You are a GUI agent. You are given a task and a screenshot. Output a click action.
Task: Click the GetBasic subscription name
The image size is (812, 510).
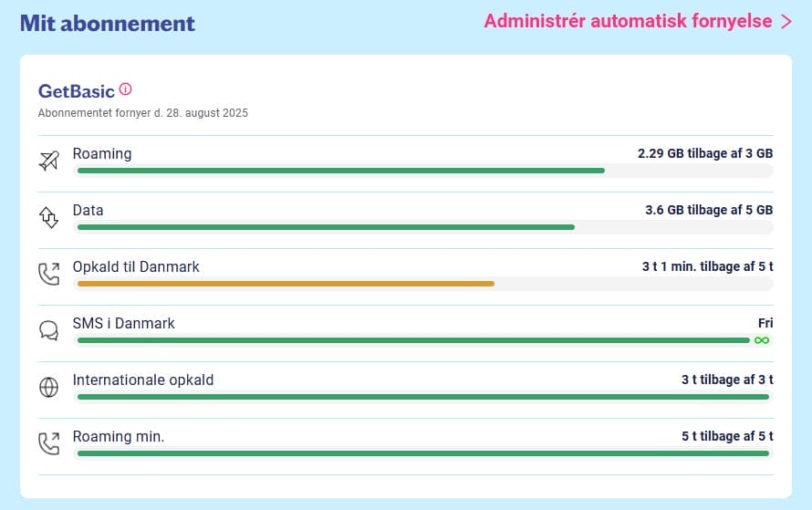(x=77, y=91)
